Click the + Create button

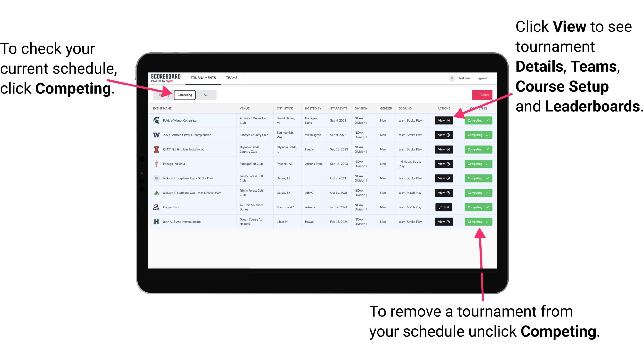(x=481, y=95)
